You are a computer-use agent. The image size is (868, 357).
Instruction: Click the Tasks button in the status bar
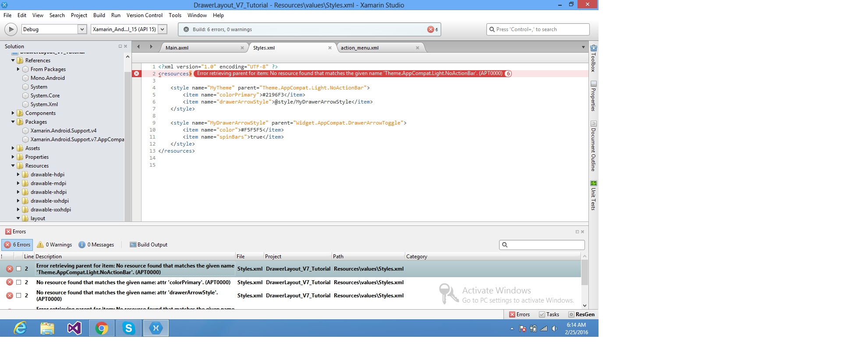tap(549, 314)
